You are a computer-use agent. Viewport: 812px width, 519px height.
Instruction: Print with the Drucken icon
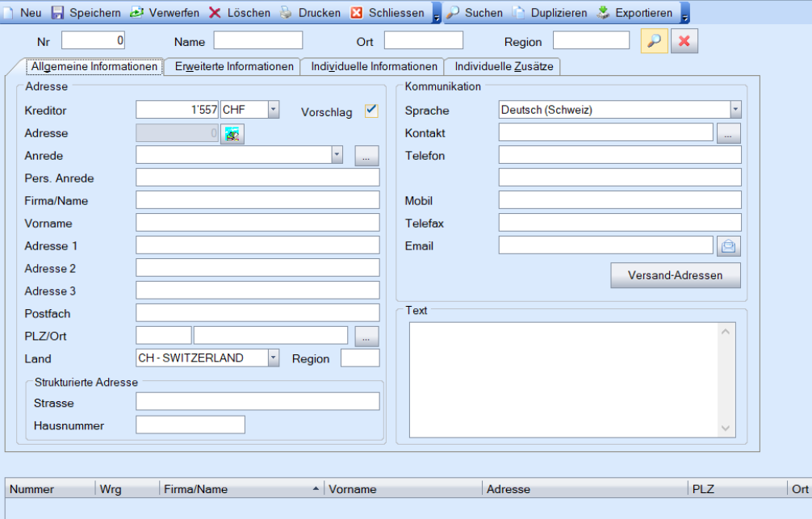click(286, 13)
